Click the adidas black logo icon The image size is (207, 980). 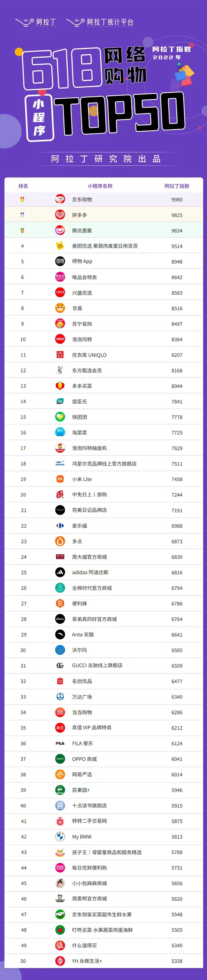pos(60,572)
